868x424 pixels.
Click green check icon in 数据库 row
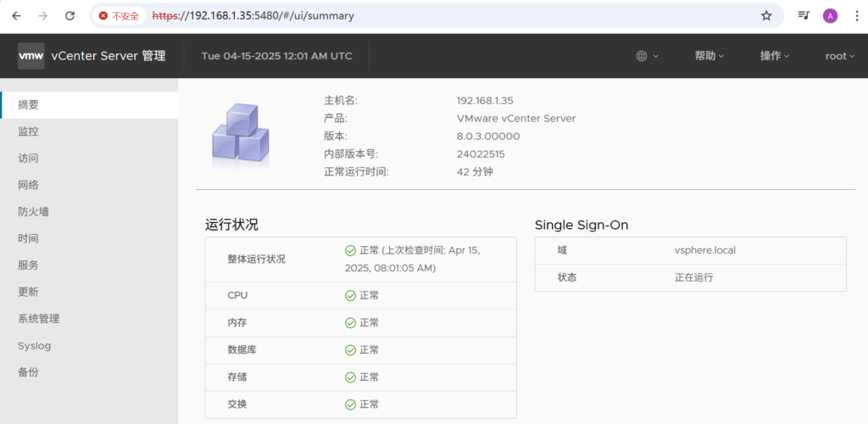pos(350,350)
